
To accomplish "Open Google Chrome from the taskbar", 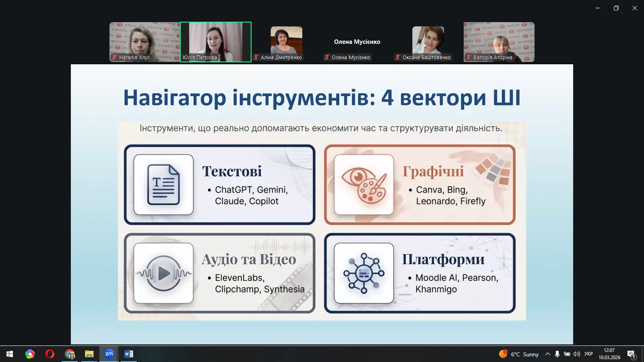I will [70, 354].
